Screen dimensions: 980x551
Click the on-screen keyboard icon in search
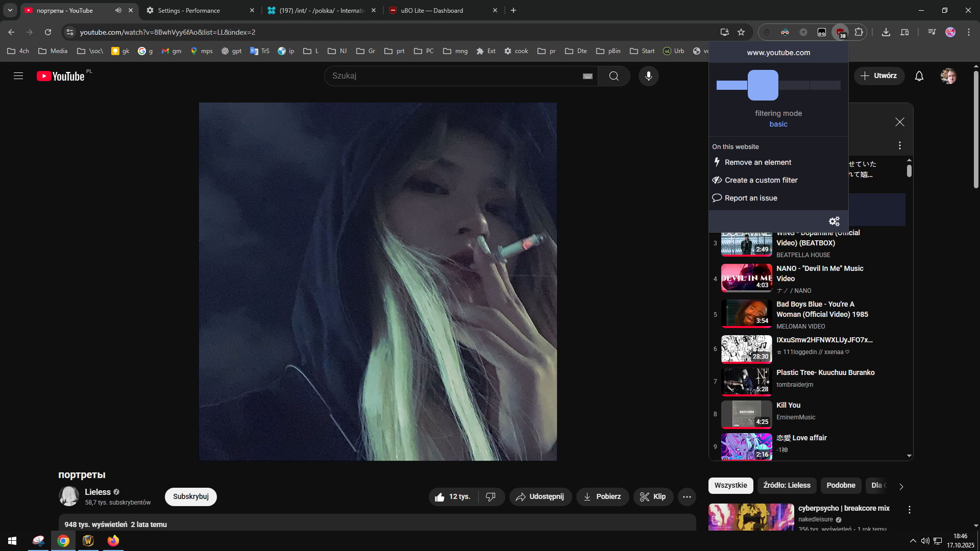(587, 76)
